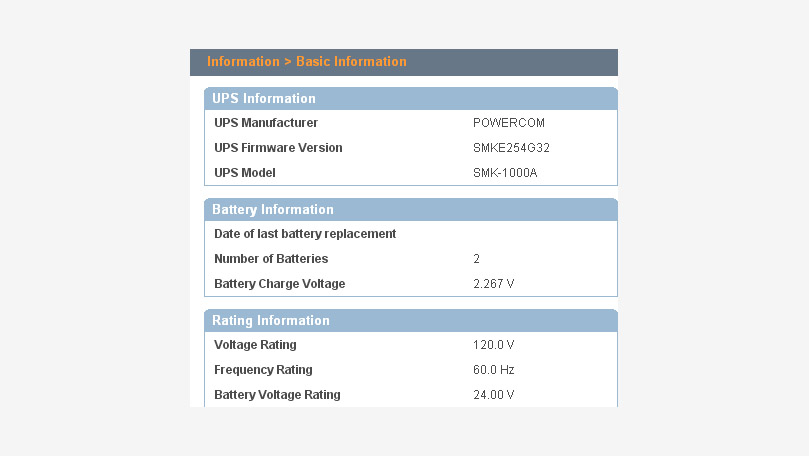Click the 2.267 V charge voltage value
The image size is (809, 456).
tap(494, 284)
